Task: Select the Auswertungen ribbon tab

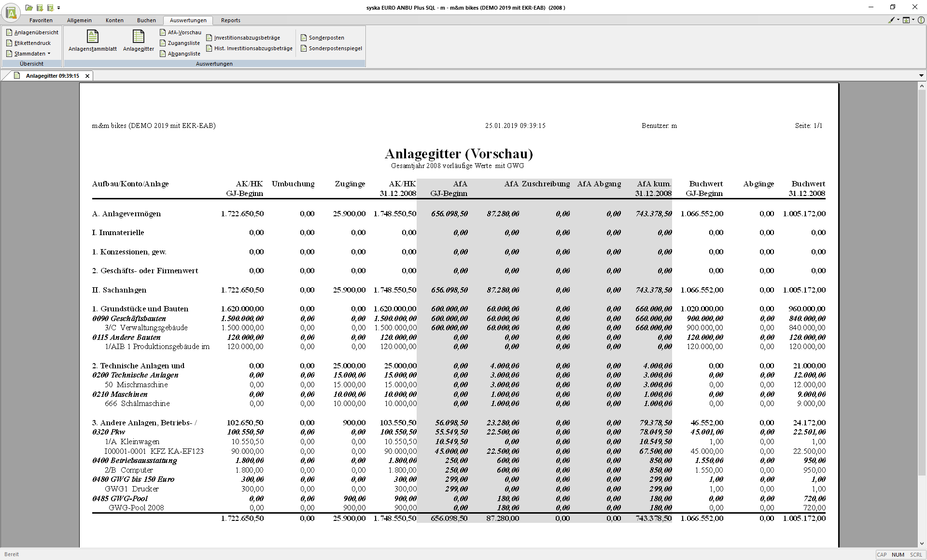Action: coord(188,20)
